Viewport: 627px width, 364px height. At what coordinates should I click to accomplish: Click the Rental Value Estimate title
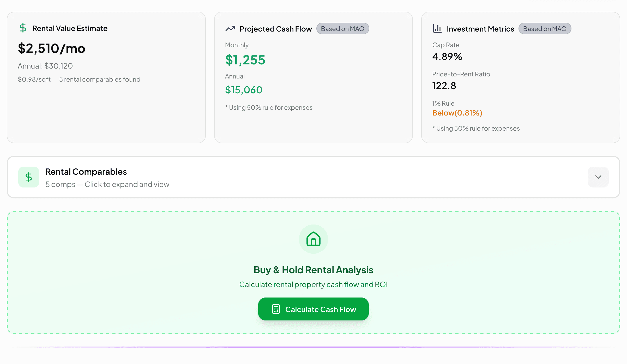70,28
